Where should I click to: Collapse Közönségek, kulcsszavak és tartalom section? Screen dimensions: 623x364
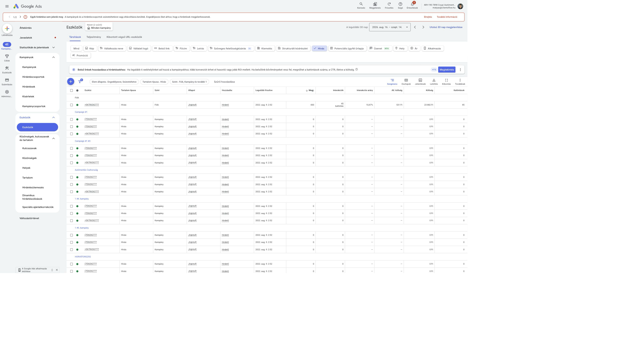tap(53, 138)
